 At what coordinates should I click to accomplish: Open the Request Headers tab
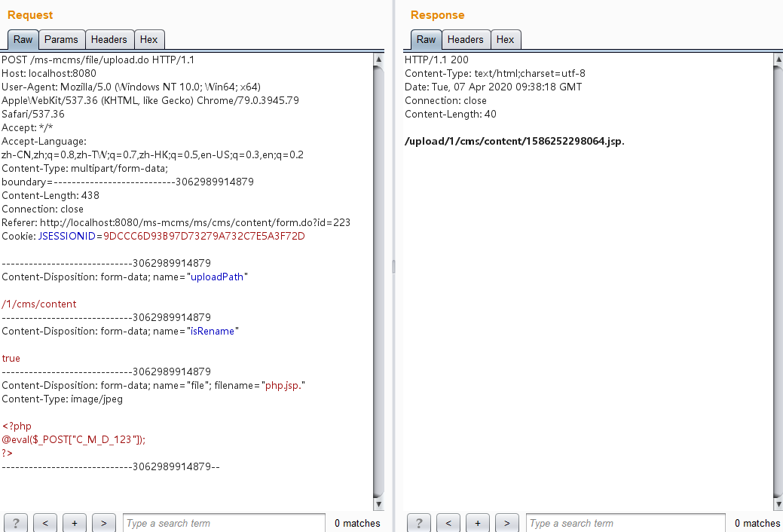click(x=109, y=39)
